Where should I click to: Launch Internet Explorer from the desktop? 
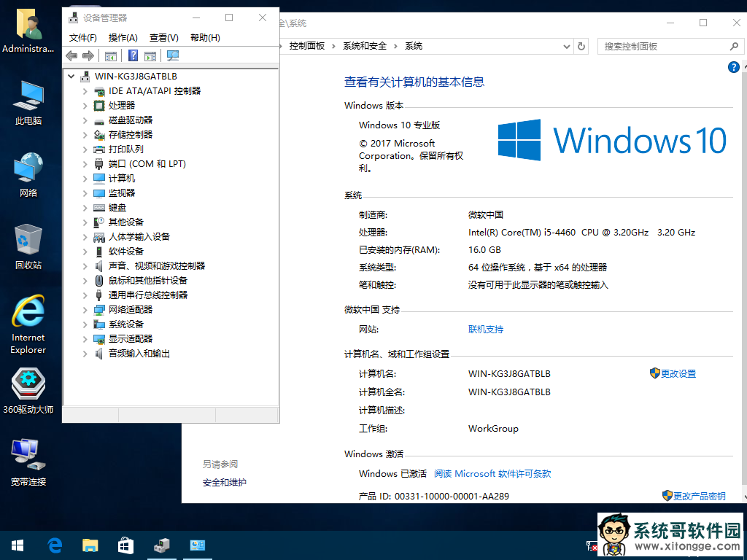click(x=28, y=324)
